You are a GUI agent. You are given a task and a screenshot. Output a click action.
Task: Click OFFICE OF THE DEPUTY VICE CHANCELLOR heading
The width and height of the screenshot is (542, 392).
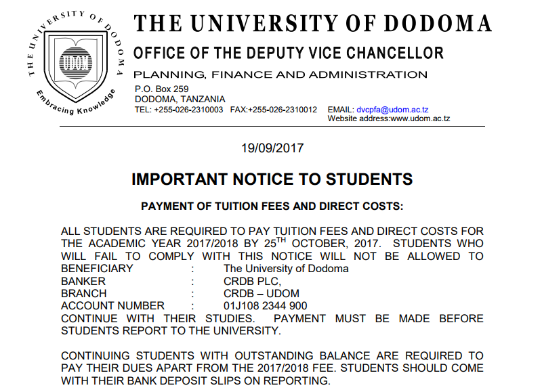(x=289, y=53)
